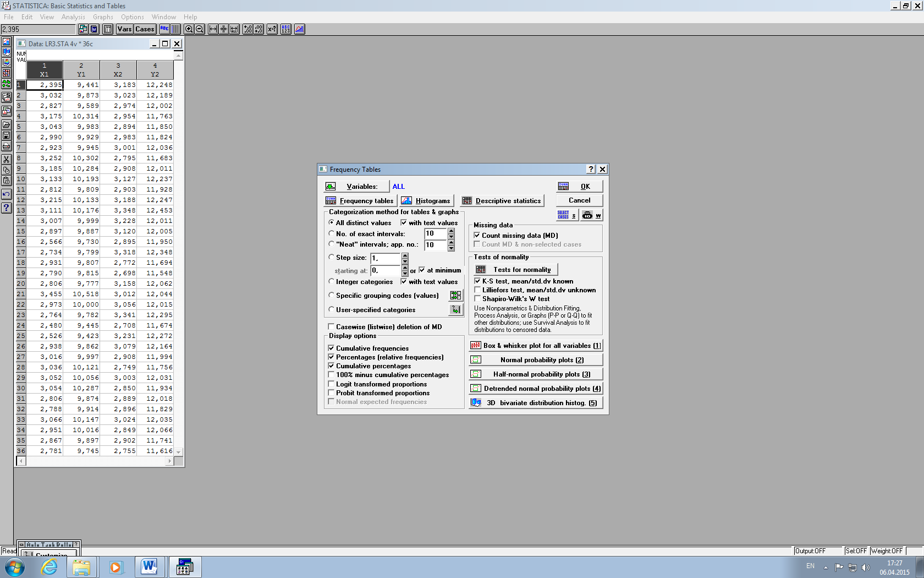Click the 3D surface plot sidebar icon
This screenshot has height=578, width=924.
click(6, 63)
